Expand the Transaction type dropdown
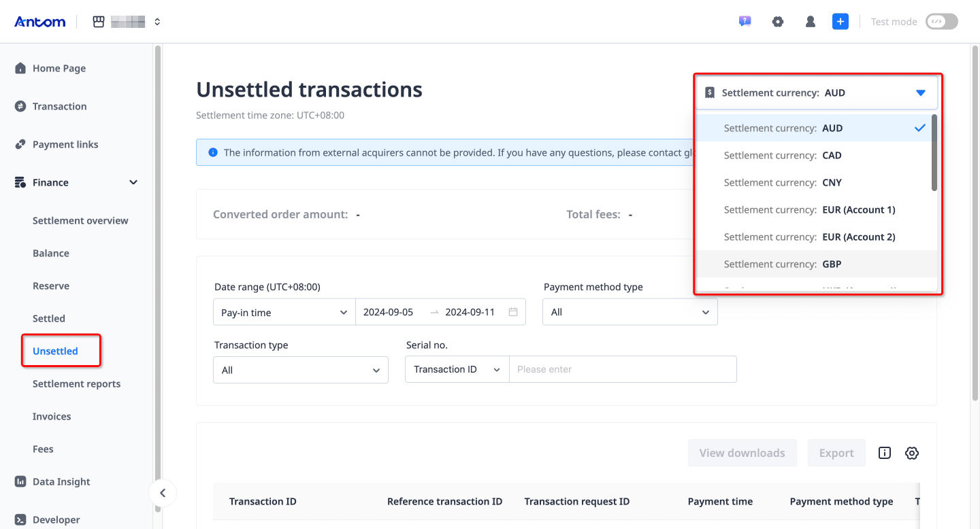 (301, 369)
